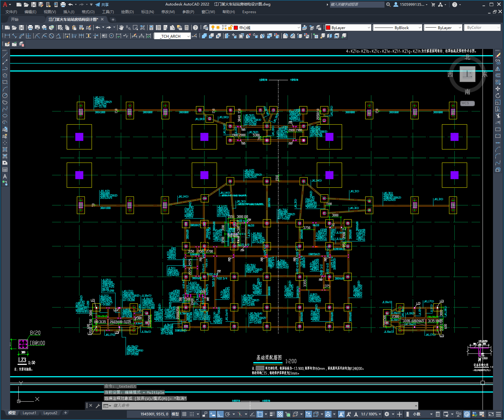Select the Linear dimension tool

click(x=7, y=36)
